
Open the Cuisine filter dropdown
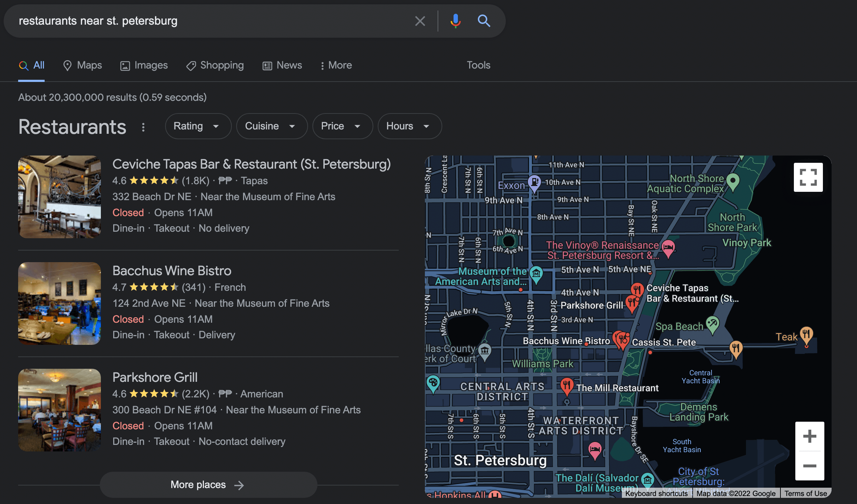(272, 126)
